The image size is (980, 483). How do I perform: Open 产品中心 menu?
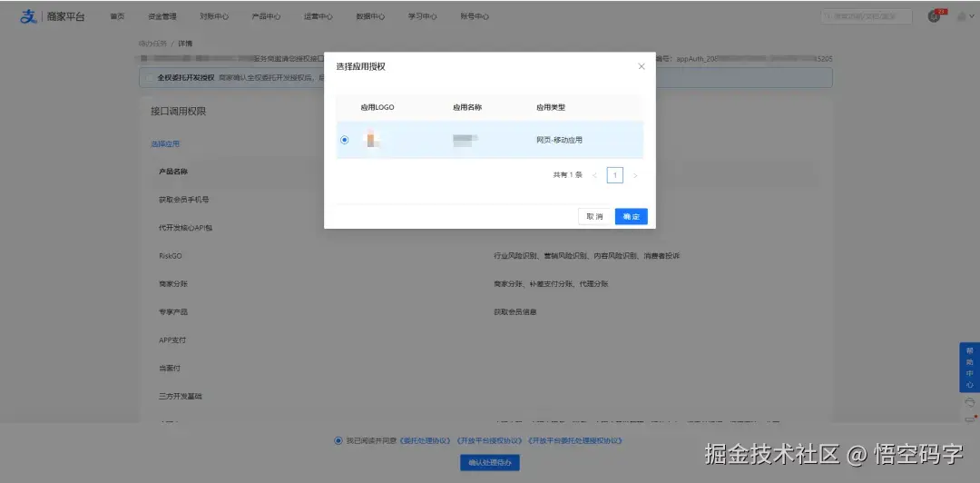[266, 17]
